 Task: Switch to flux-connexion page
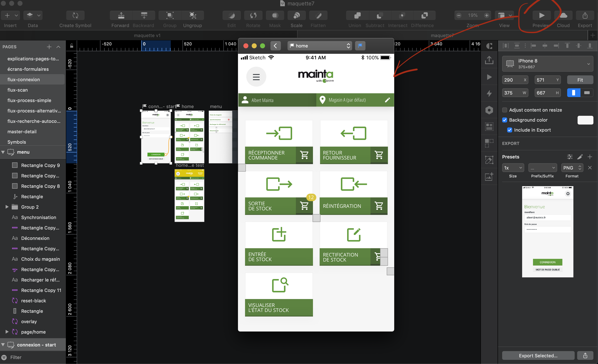tap(24, 79)
